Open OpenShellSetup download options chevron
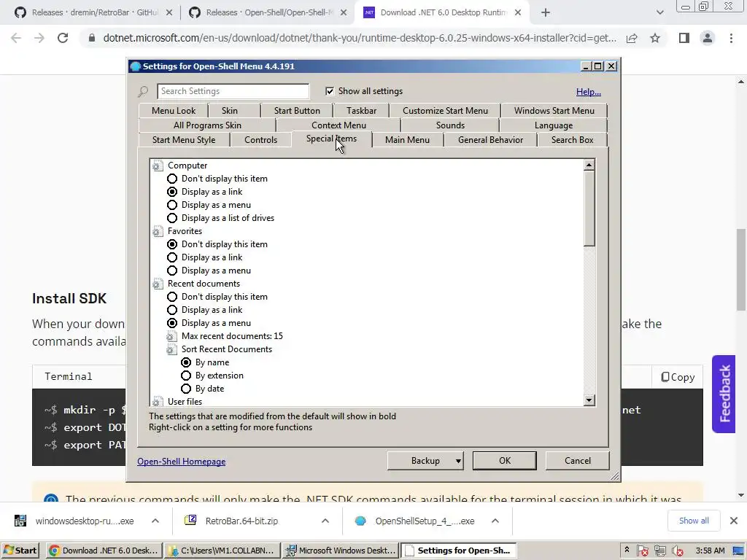The image size is (747, 560). click(x=495, y=521)
